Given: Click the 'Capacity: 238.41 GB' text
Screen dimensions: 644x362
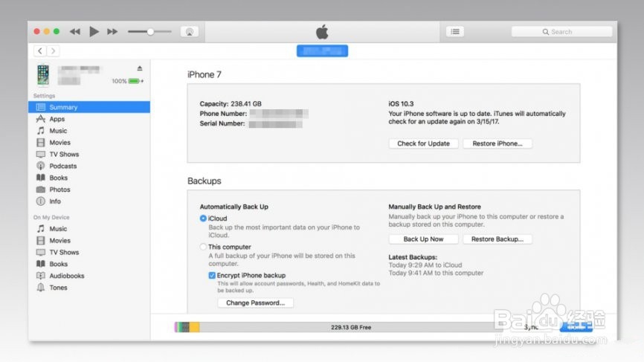Looking at the screenshot, I should [231, 104].
